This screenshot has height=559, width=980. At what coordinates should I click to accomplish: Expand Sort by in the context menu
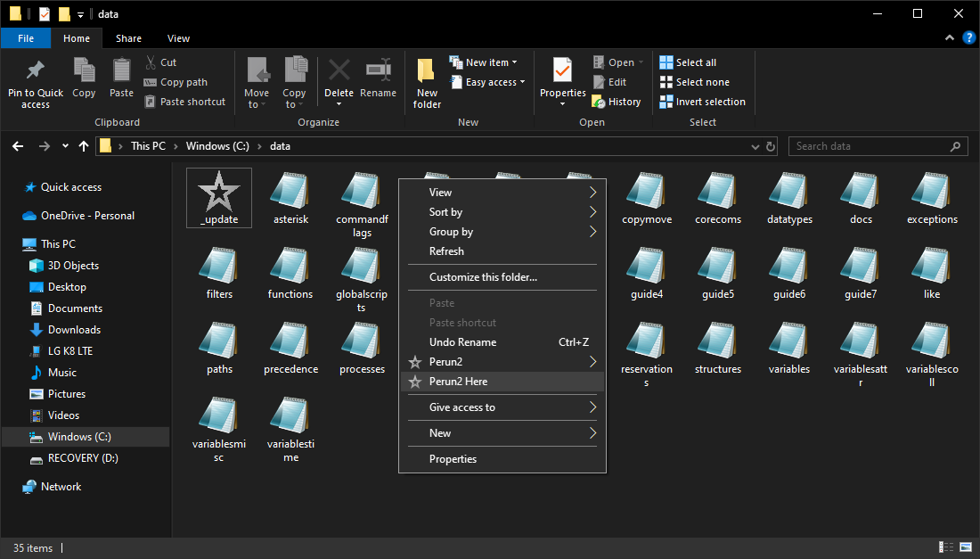click(x=502, y=212)
